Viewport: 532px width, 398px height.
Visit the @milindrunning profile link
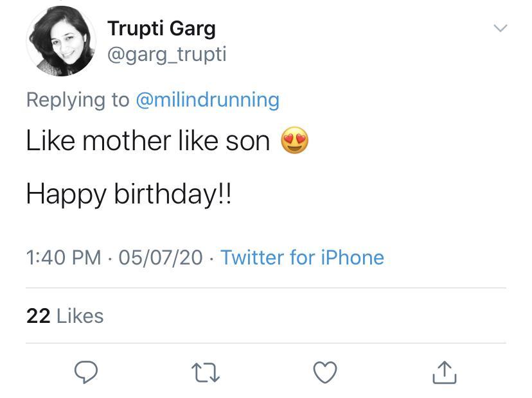[x=207, y=100]
